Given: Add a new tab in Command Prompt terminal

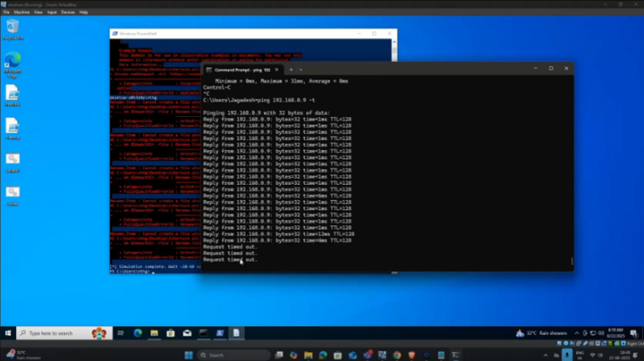Looking at the screenshot, I should tap(291, 69).
